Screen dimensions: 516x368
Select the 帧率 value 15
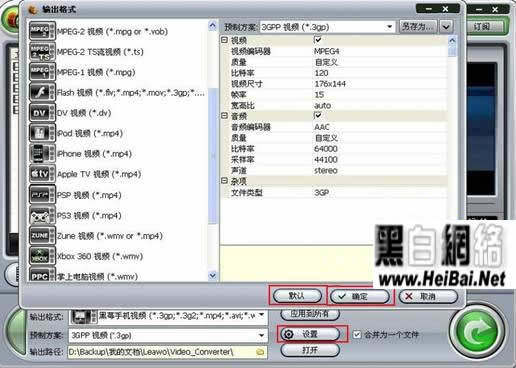tap(319, 95)
